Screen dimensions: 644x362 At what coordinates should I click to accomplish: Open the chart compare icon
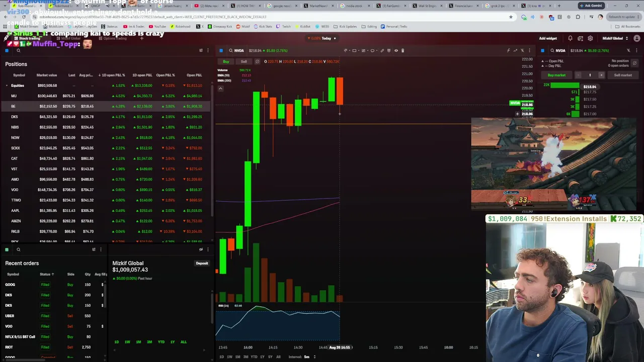pos(515,50)
